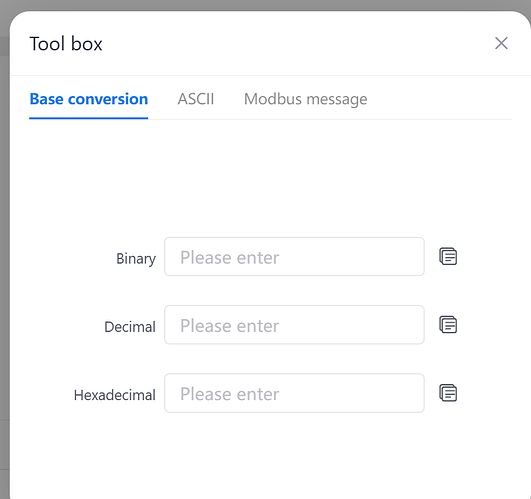Screen dimensions: 531x499
Task: Switch to the ASCII tab
Action: point(196,99)
